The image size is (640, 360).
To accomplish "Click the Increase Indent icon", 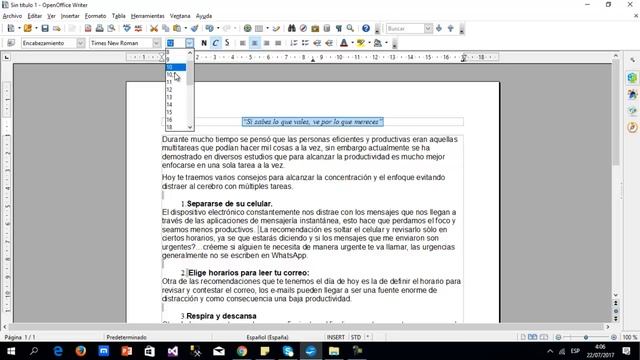I will pos(329,43).
